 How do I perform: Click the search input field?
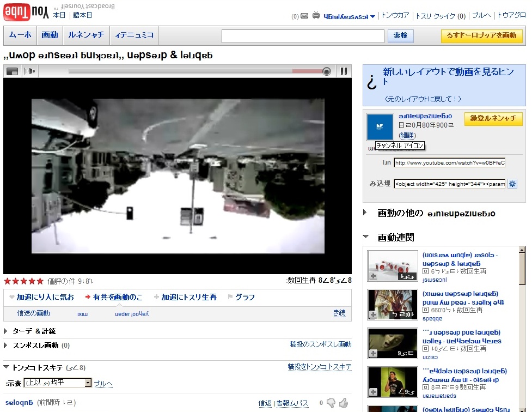click(x=303, y=36)
